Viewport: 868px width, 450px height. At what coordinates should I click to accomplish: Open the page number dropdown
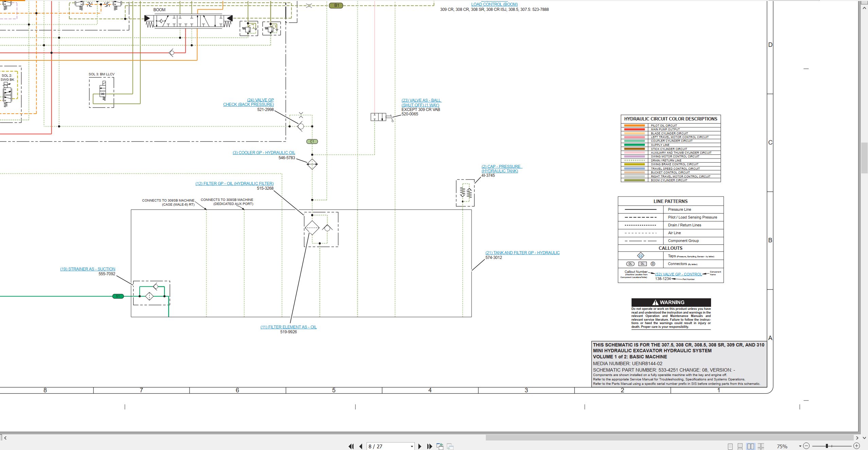[412, 446]
